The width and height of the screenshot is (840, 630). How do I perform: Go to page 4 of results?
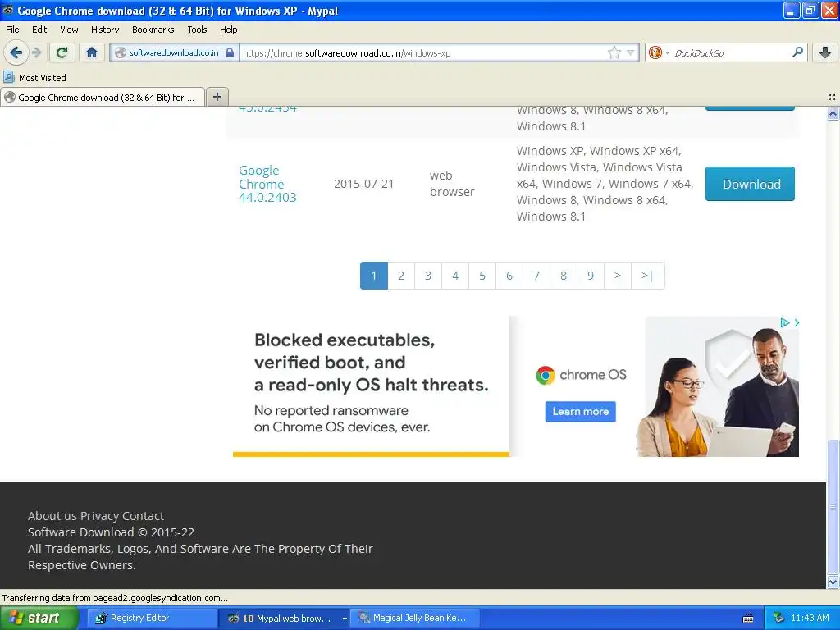point(454,276)
